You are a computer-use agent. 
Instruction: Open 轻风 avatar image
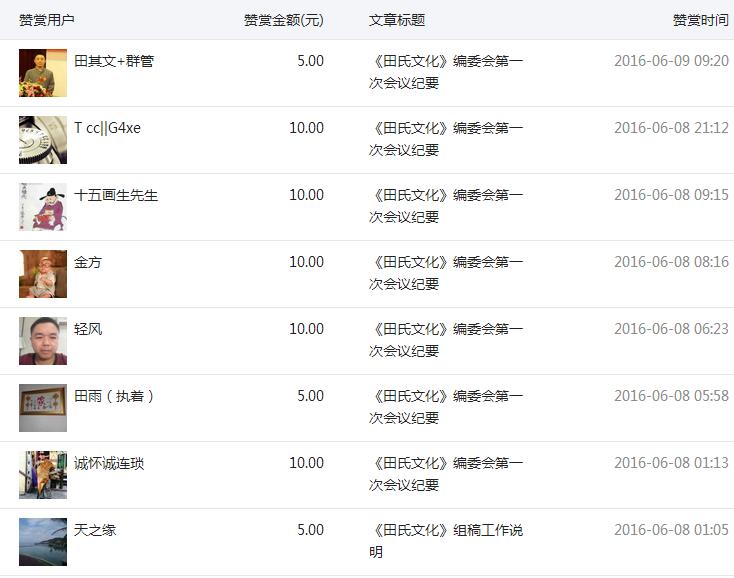(x=43, y=341)
